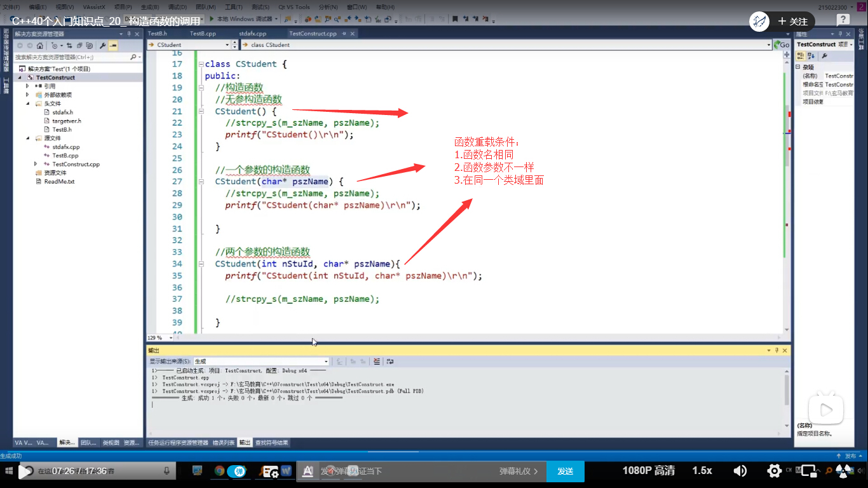868x488 pixels.
Task: Click the sync arrows icon in Solution Explorer toolbar
Action: click(69, 46)
